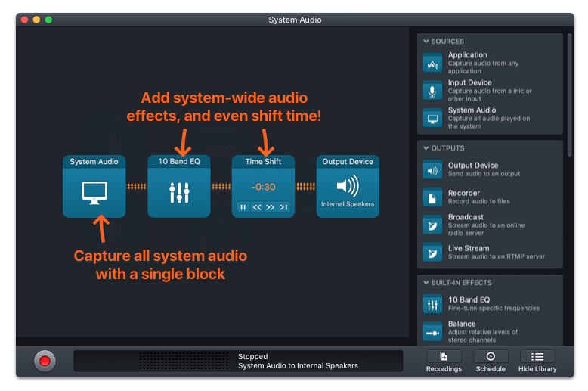Viewport: 588px width, 391px height.
Task: Click the 'System Audio' window title
Action: pos(295,20)
